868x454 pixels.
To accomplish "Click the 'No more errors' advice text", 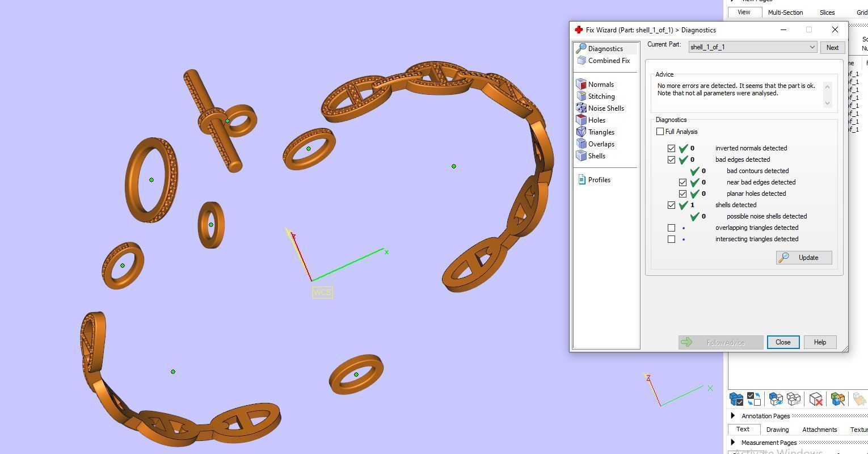I will (736, 90).
